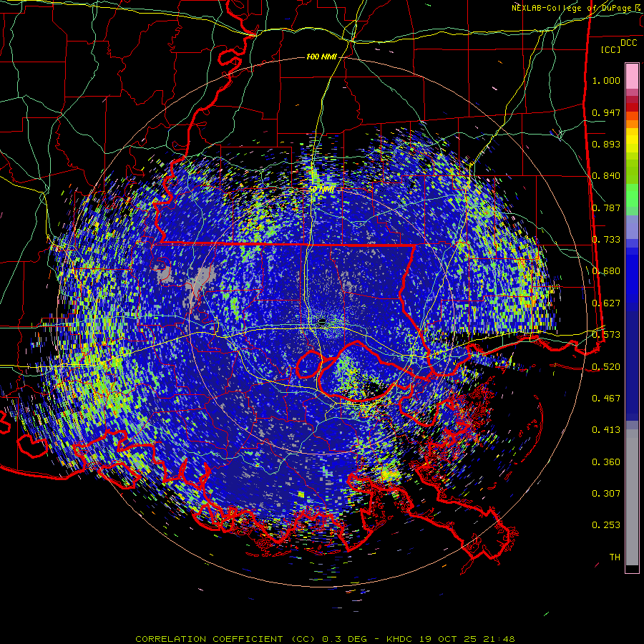Click the 0.947 color scale value
The width and height of the screenshot is (644, 644).
(x=606, y=112)
